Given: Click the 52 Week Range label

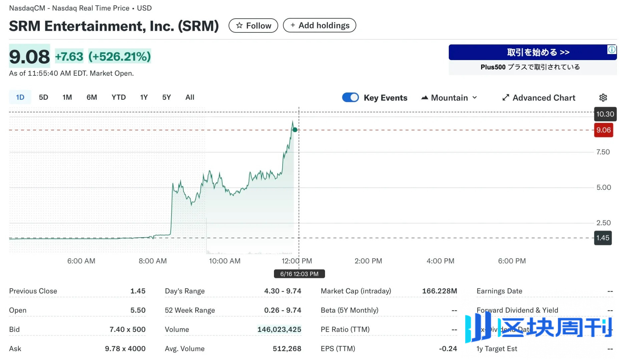Looking at the screenshot, I should 190,310.
